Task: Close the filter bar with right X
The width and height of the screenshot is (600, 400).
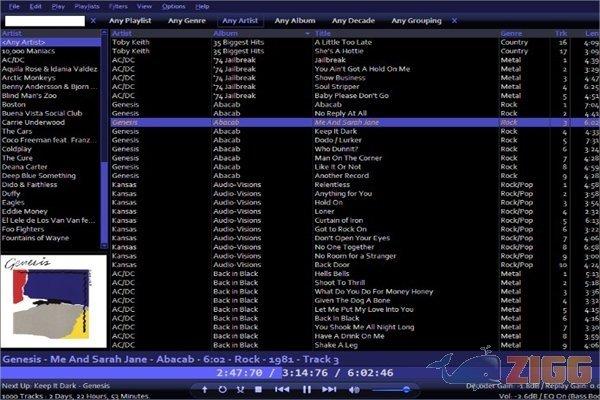Action: 453,20
